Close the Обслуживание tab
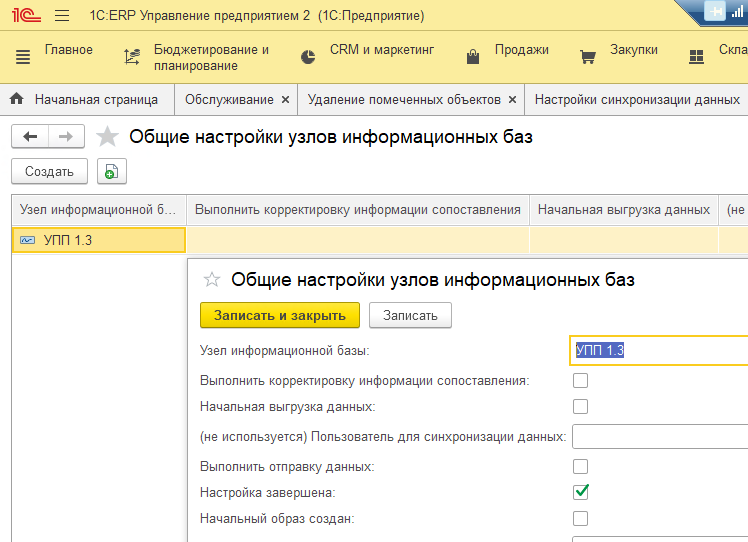748x542 pixels. click(x=285, y=100)
